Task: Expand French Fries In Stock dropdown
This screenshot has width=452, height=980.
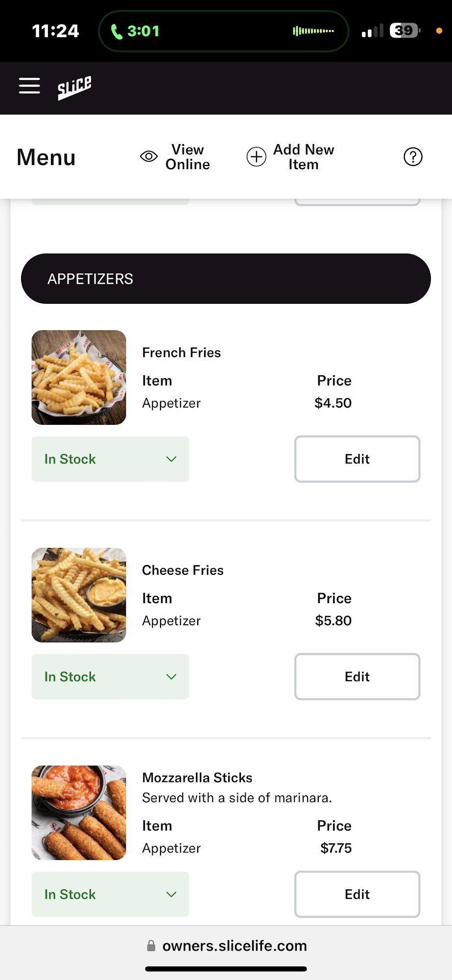Action: coord(110,459)
